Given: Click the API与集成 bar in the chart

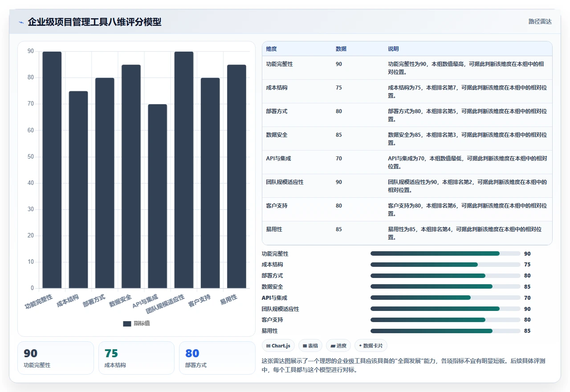Looking at the screenshot, I should click(x=158, y=196).
